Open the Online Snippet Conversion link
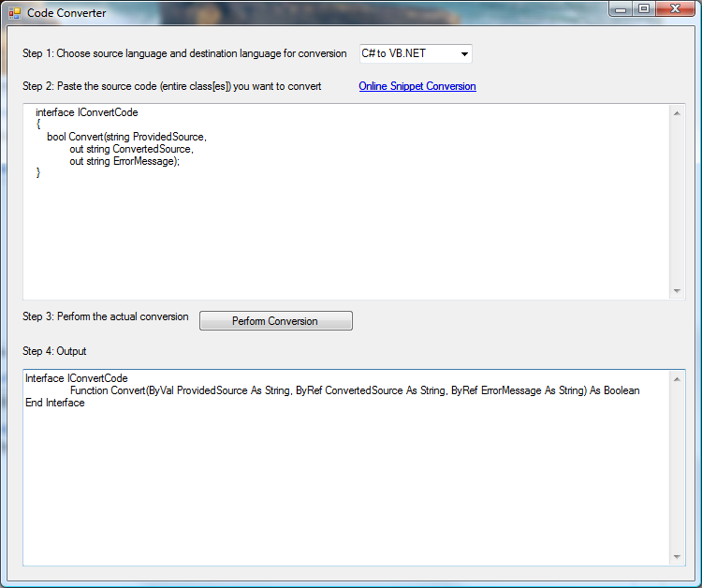The height and width of the screenshot is (588, 702). (417, 86)
